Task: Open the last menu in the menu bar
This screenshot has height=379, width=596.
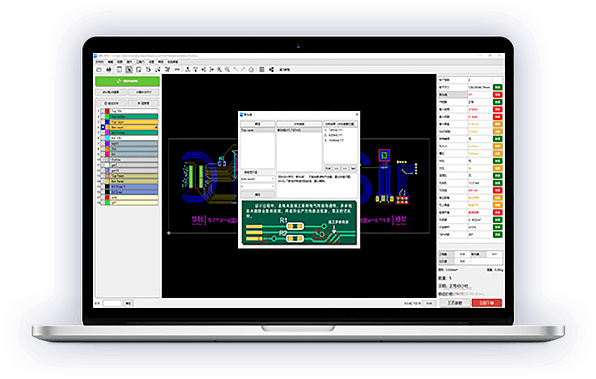Action: click(x=173, y=62)
